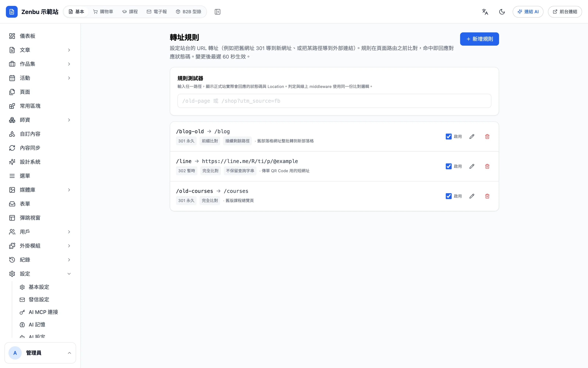Open 內容同步 in sidebar
Viewport: 588px width, 368px height.
coord(40,148)
